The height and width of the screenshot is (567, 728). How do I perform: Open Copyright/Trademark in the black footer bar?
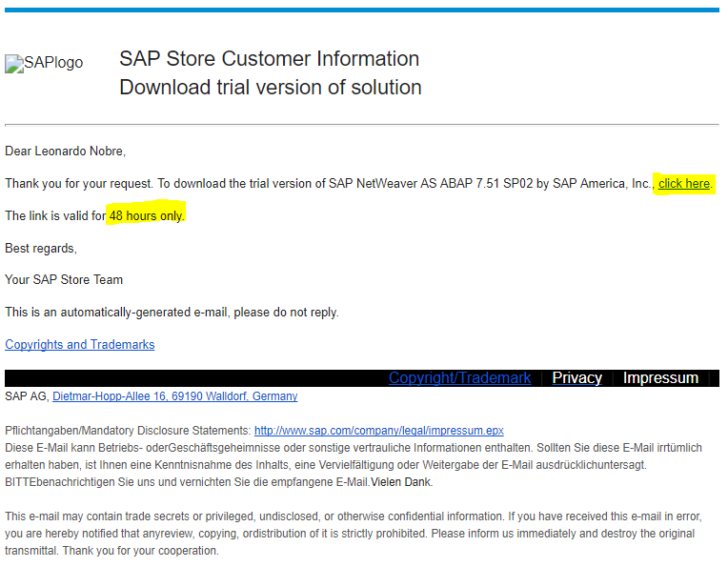[x=459, y=378]
